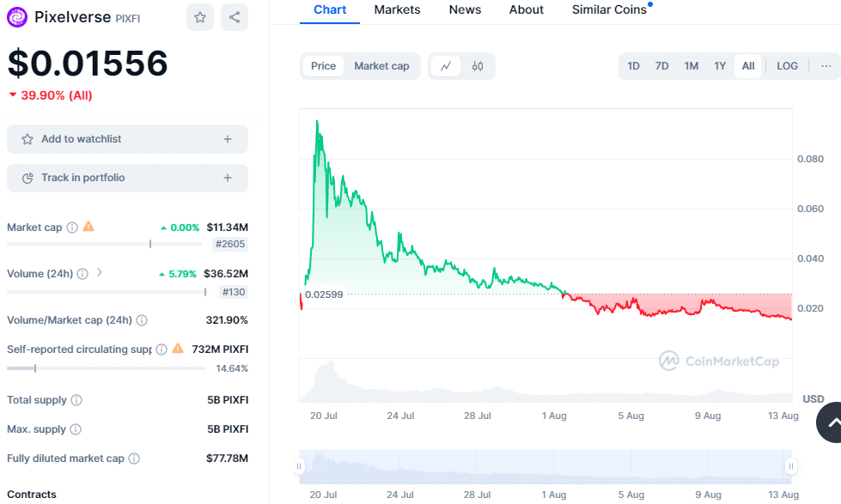The height and width of the screenshot is (504, 841).
Task: Click the Contracts heading
Action: pyautogui.click(x=32, y=495)
